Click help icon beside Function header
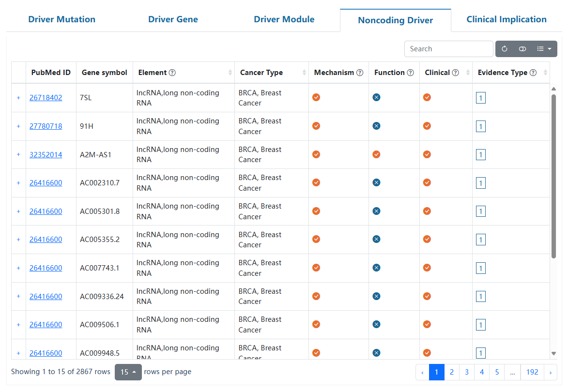The image size is (568, 392). coord(410,73)
